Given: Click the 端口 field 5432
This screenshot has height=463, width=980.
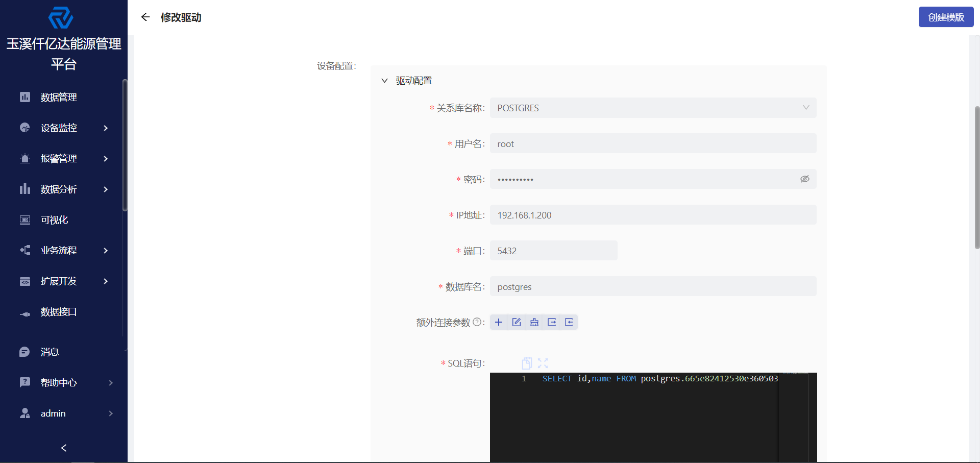Looking at the screenshot, I should pos(554,251).
